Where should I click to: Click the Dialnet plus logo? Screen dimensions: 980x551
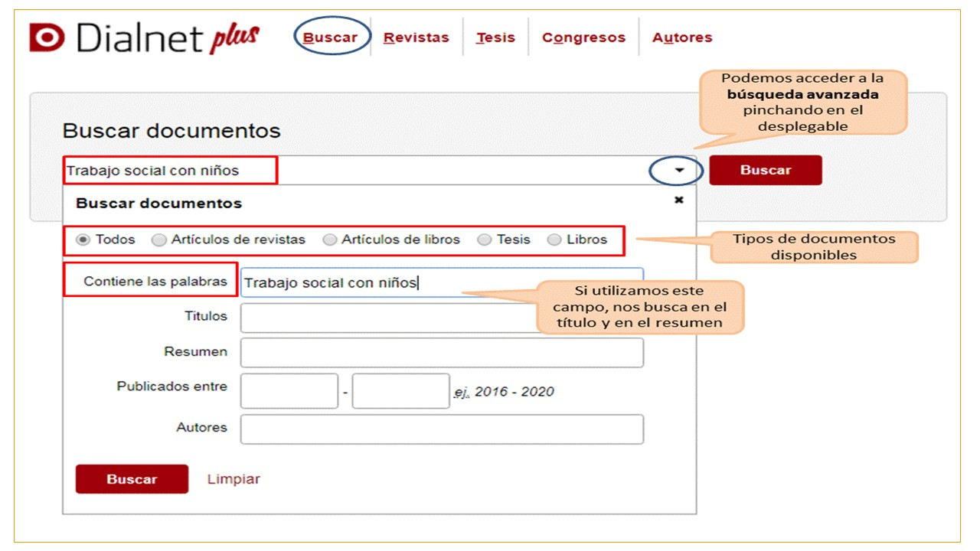(x=144, y=38)
